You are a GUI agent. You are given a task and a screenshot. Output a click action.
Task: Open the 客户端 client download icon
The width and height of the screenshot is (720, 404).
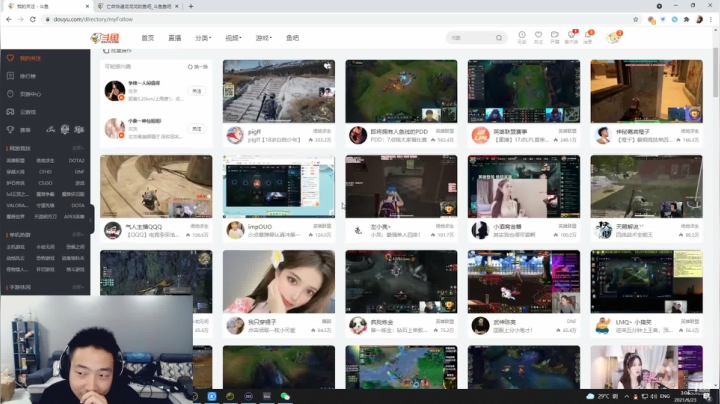pyautogui.click(x=571, y=35)
